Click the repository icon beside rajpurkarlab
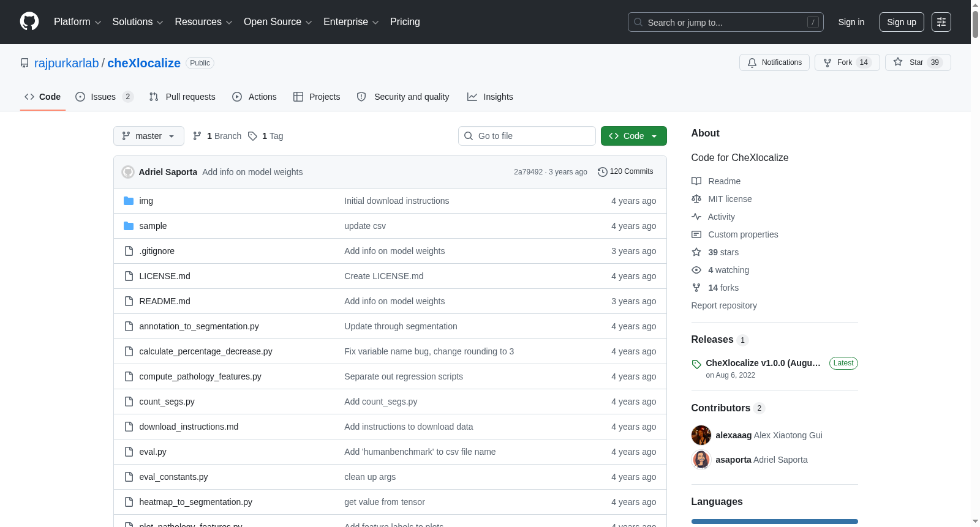Image resolution: width=980 pixels, height=527 pixels. 24,63
